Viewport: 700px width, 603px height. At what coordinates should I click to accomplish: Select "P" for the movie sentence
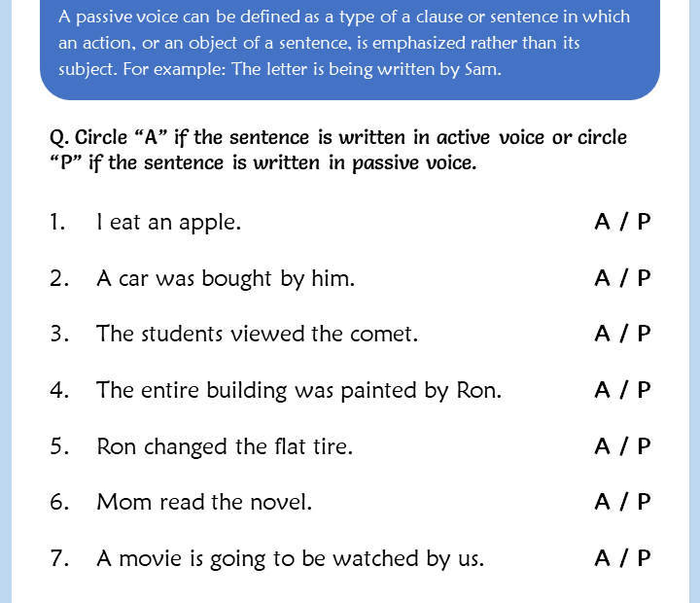tap(643, 559)
